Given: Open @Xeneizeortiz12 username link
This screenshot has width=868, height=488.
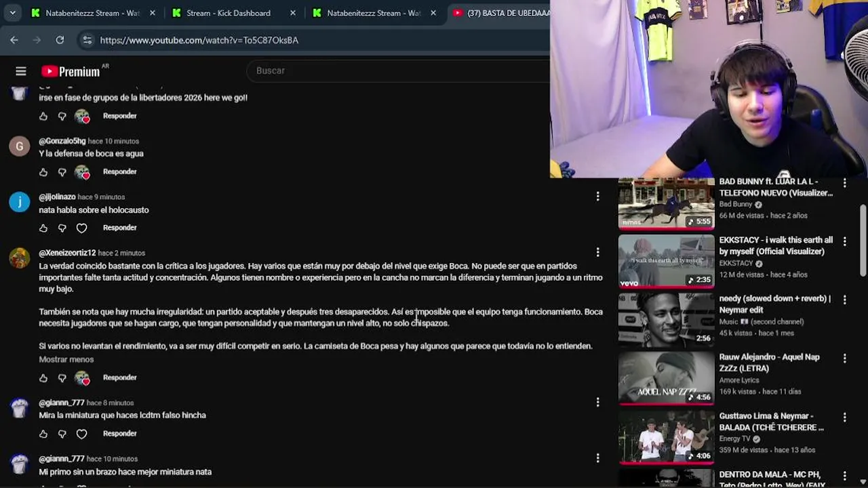Looking at the screenshot, I should 67,253.
